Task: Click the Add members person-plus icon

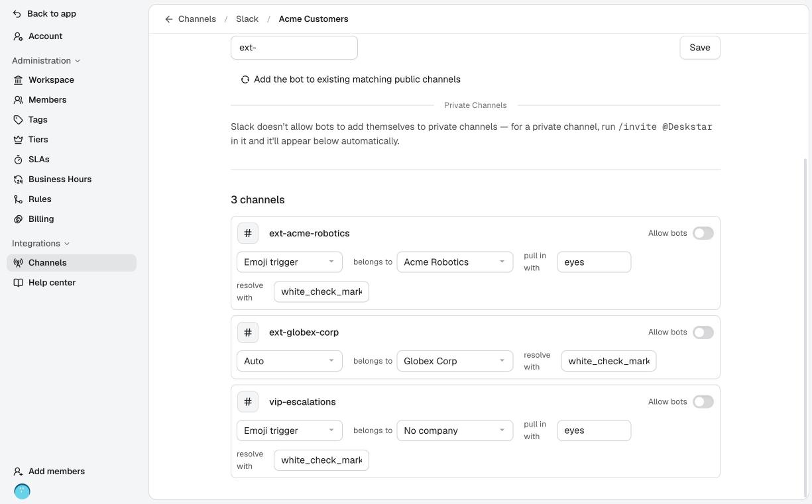Action: [x=18, y=472]
